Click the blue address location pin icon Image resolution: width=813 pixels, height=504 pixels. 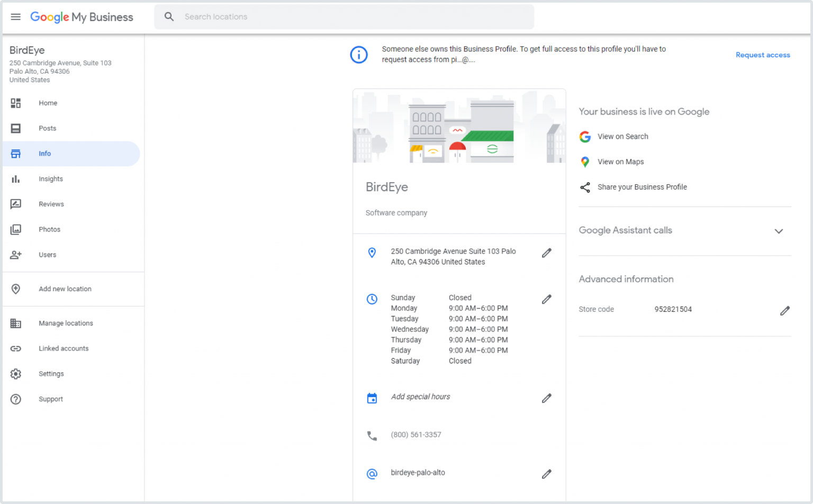(x=372, y=253)
